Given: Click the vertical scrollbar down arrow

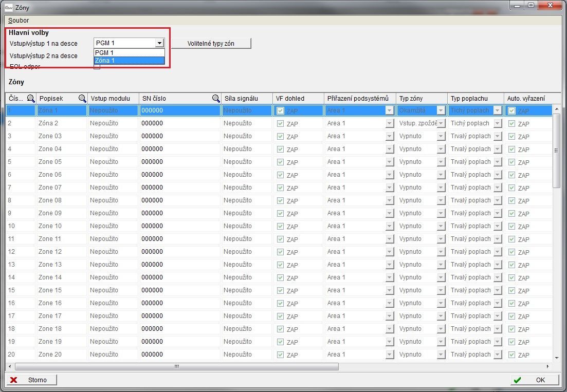Looking at the screenshot, I should pos(557,358).
